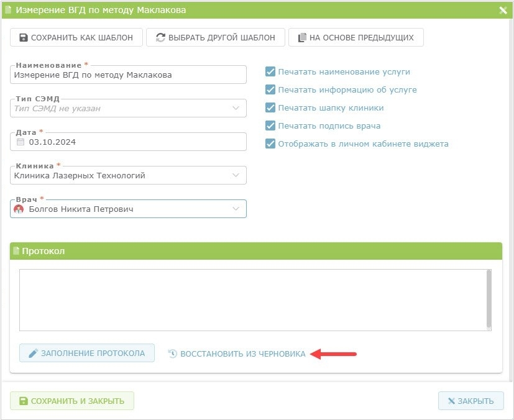Click the 'Выбрать другой шаблон' button
Viewport: 514px width, 420px height.
point(216,37)
